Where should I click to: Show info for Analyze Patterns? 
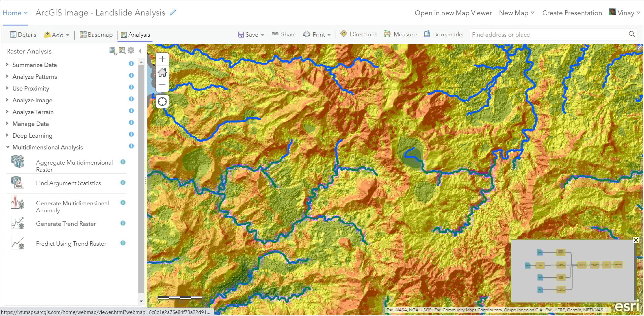pyautogui.click(x=131, y=75)
